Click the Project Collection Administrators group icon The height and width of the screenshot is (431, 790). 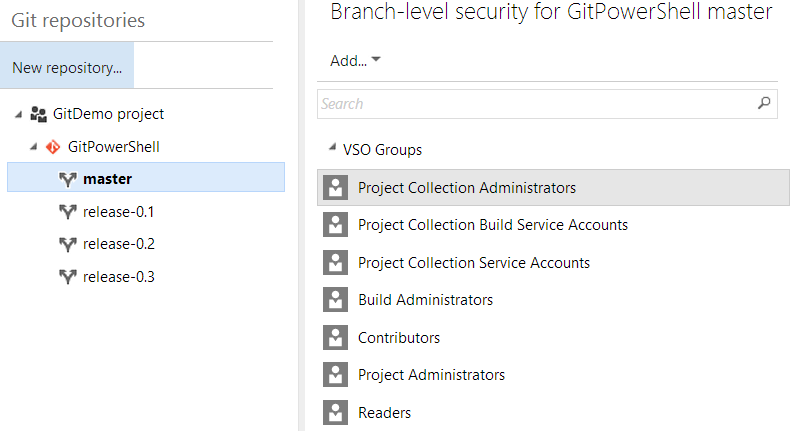(x=336, y=188)
